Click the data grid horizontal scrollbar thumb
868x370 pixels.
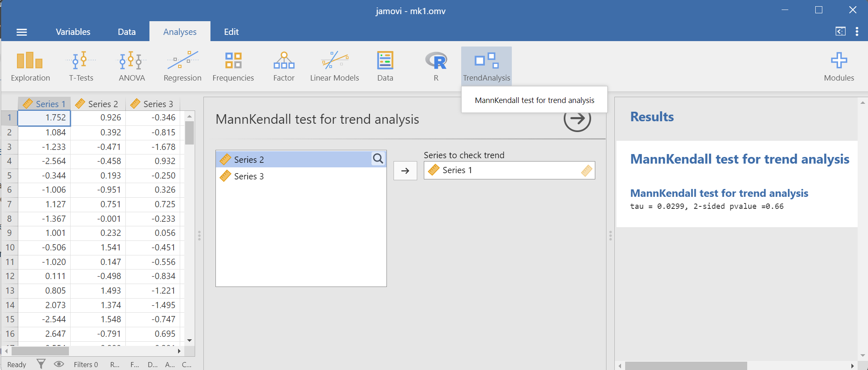tap(40, 351)
